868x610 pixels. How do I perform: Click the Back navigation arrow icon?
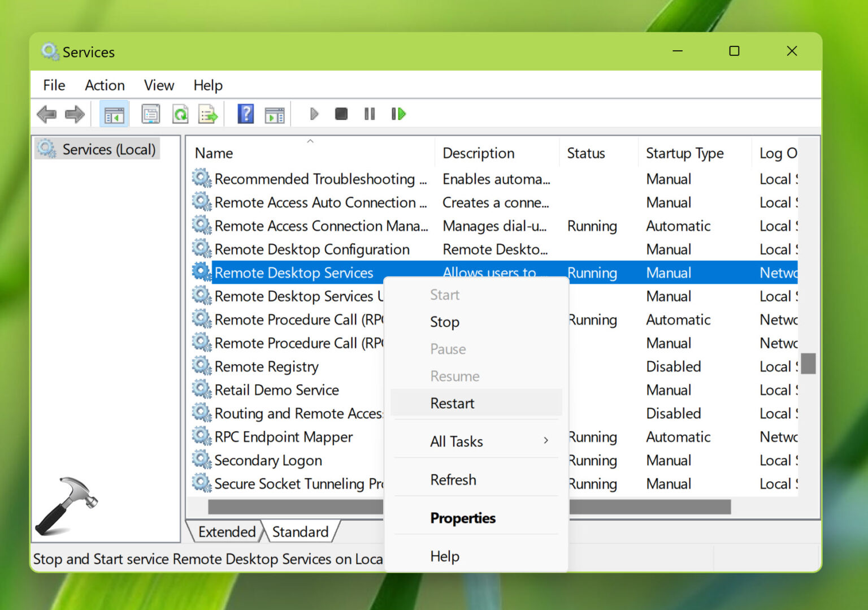coord(46,114)
